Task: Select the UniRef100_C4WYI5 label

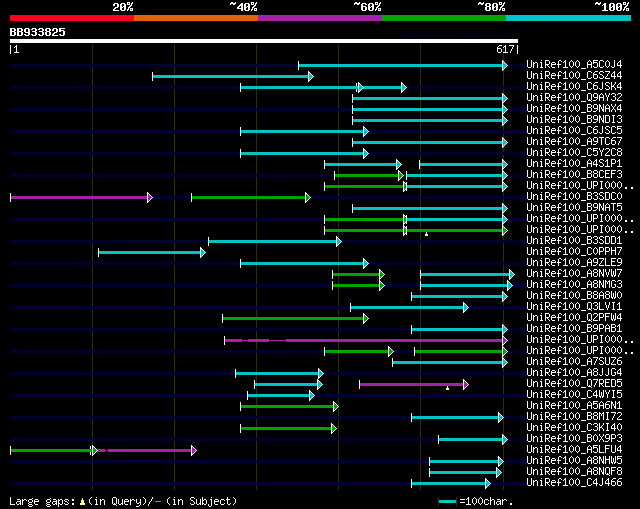Action: [x=574, y=395]
